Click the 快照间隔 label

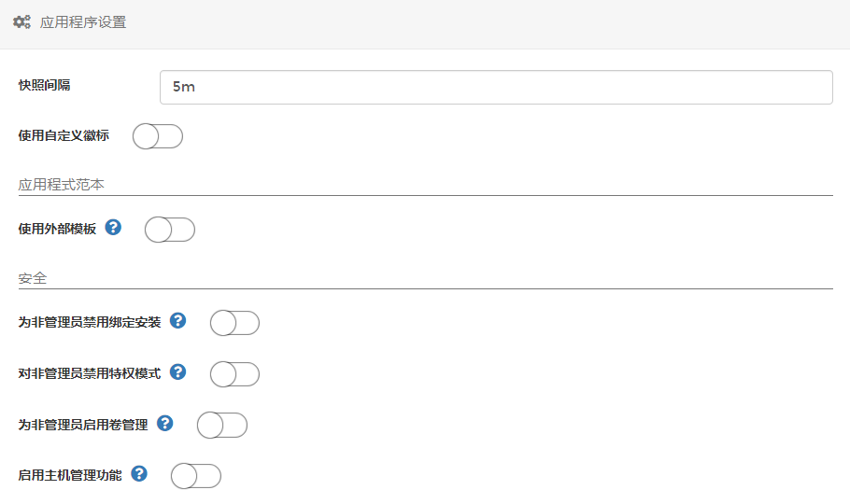tap(44, 85)
